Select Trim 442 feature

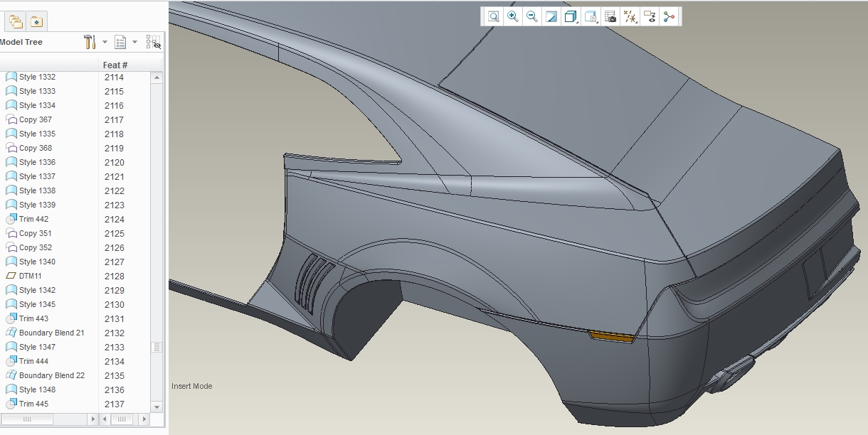[x=27, y=219]
